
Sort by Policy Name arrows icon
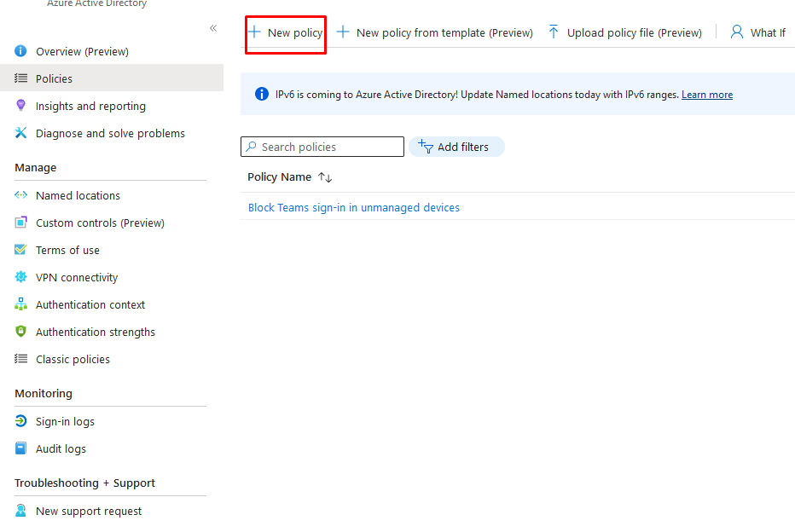(x=325, y=177)
